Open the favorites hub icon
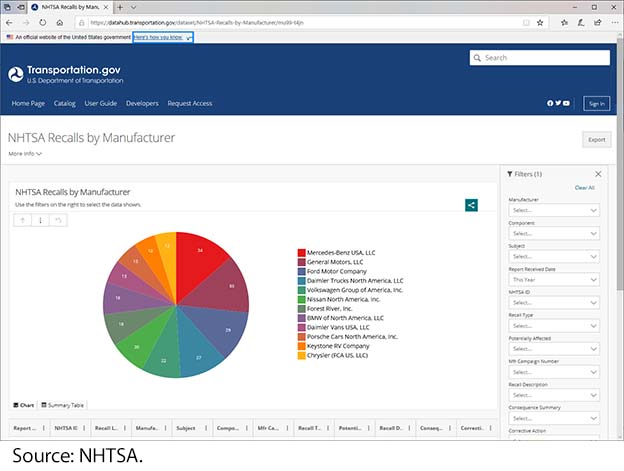 coord(564,23)
